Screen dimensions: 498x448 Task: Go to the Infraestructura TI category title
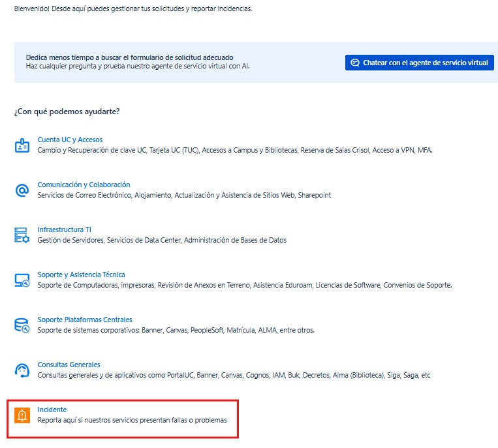tap(64, 230)
